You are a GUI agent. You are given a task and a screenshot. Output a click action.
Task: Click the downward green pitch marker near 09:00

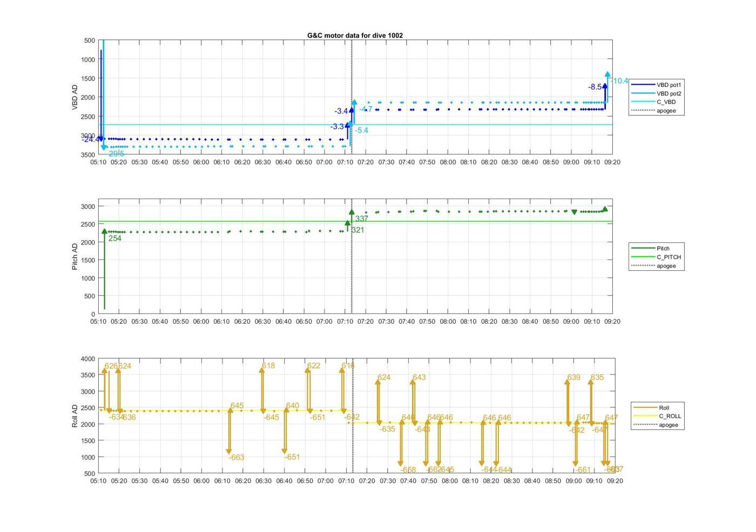[575, 213]
